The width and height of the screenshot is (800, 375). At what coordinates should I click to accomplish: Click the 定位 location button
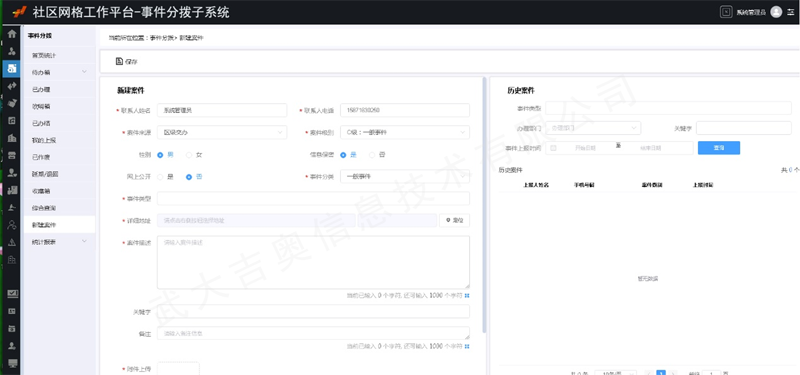point(454,220)
